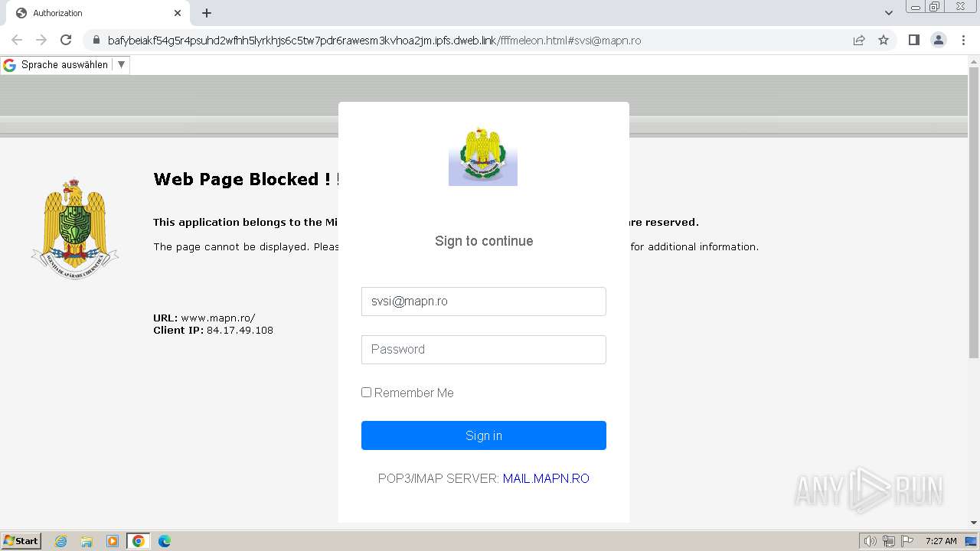Click the show desktop button in the tray
Image resolution: width=980 pixels, height=551 pixels.
pyautogui.click(x=971, y=541)
